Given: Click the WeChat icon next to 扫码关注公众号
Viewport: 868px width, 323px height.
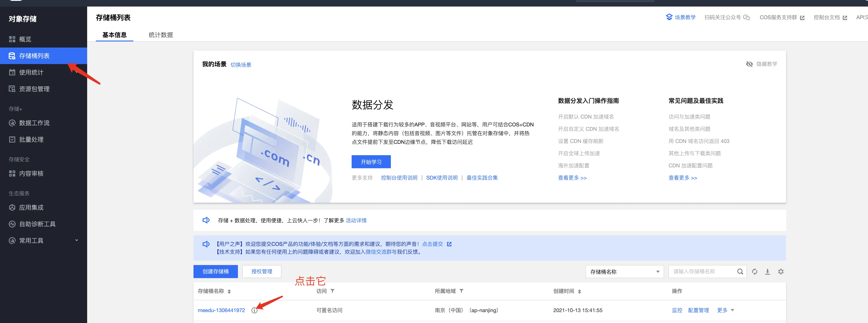Looking at the screenshot, I should [747, 17].
